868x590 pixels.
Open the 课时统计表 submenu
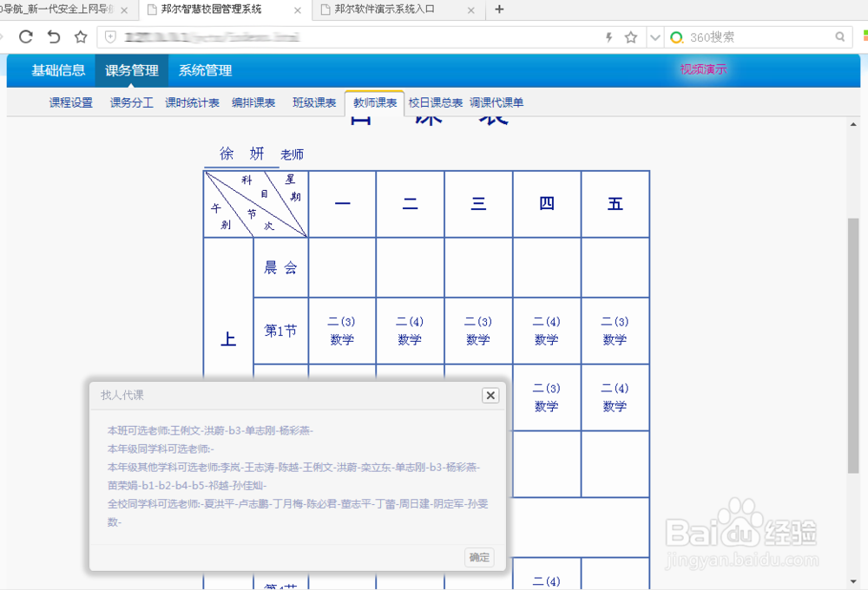click(192, 102)
